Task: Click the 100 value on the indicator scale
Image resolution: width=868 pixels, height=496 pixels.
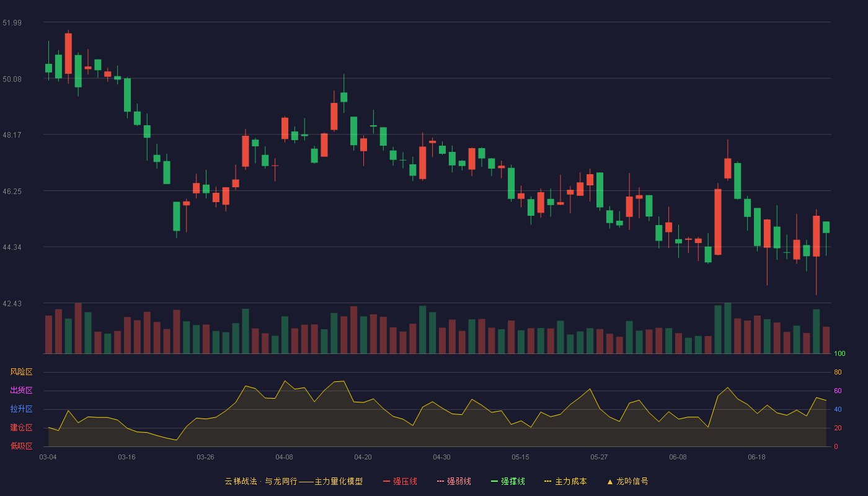Action: [839, 354]
